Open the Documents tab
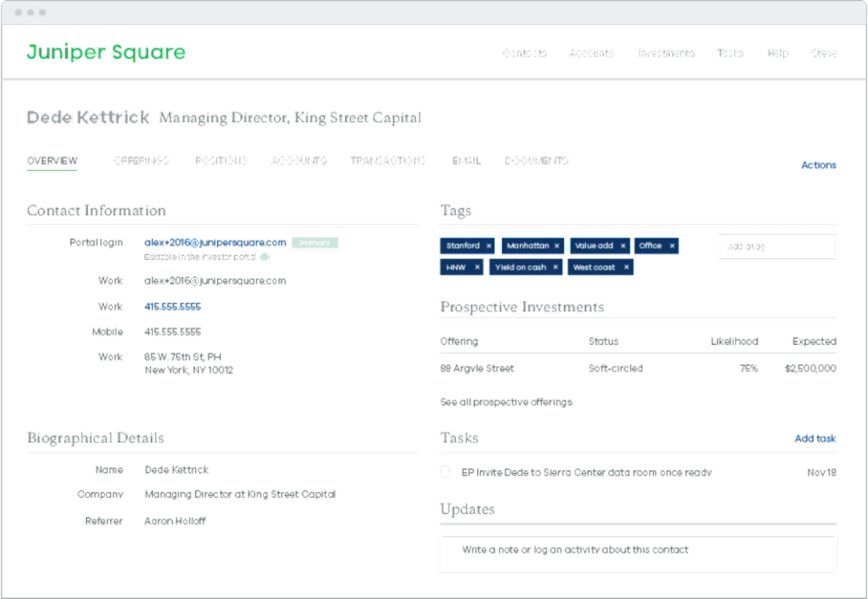Viewport: 868px width, 599px height. pyautogui.click(x=537, y=161)
